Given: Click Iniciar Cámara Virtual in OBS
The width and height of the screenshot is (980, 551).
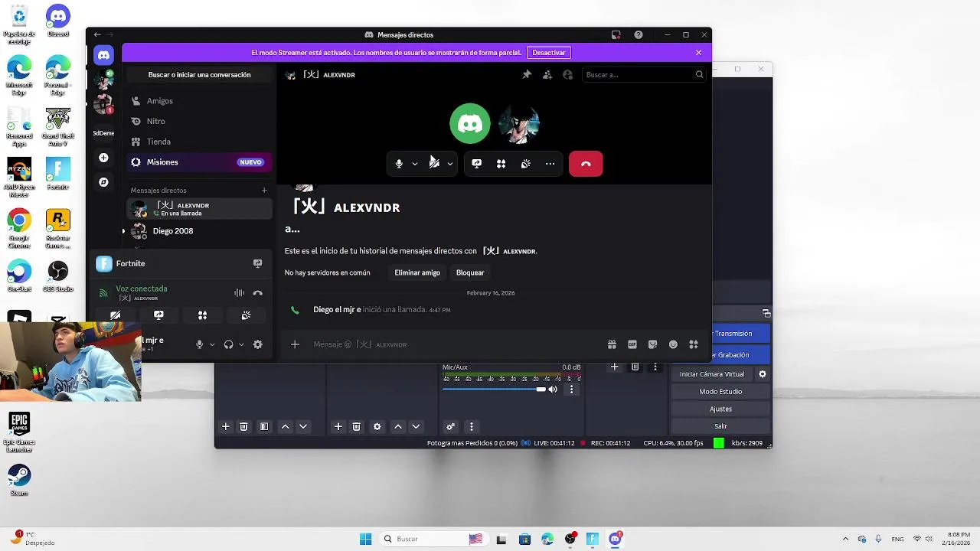Looking at the screenshot, I should [712, 374].
